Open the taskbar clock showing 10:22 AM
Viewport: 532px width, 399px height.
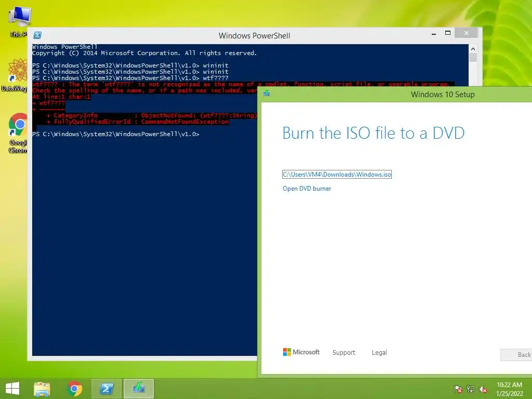pos(509,389)
